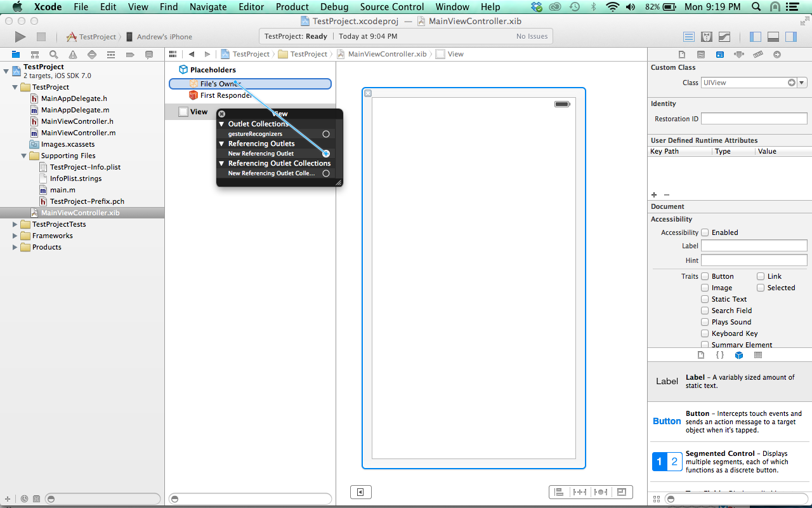Go forward in editor history
The image size is (812, 508).
pyautogui.click(x=207, y=54)
